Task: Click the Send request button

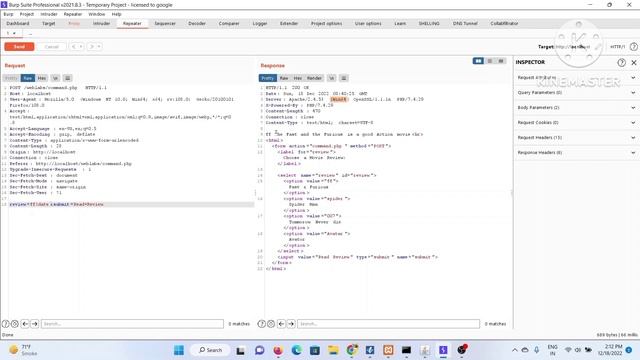Action: [19, 47]
